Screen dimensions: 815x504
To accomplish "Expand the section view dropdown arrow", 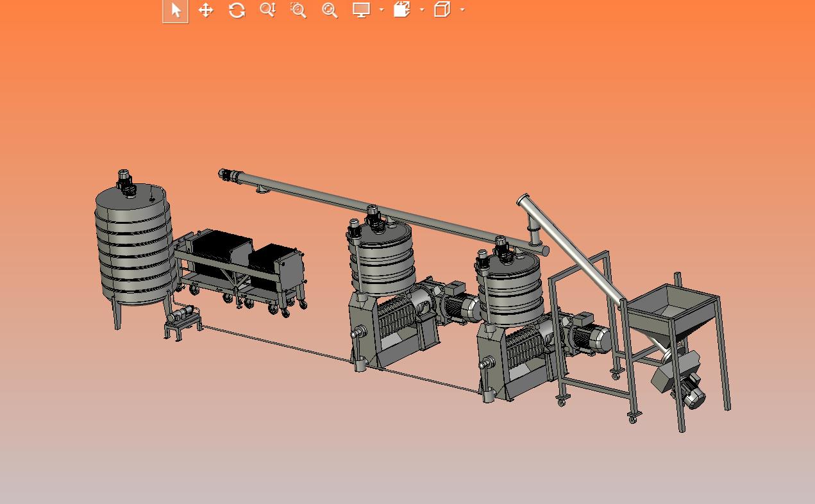I will (x=422, y=10).
